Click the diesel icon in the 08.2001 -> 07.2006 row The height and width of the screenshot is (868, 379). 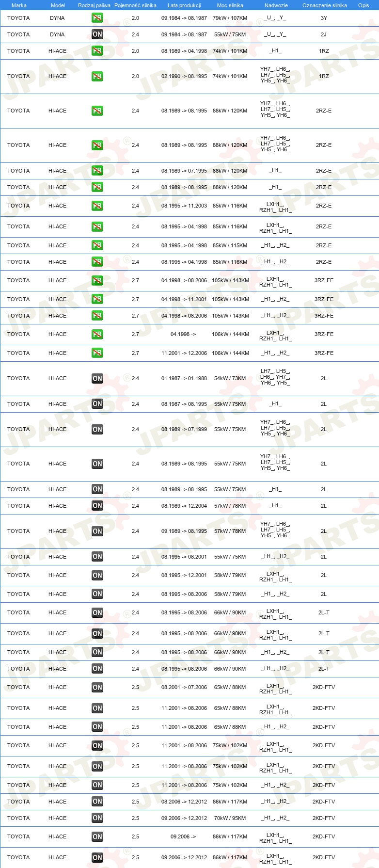[97, 687]
